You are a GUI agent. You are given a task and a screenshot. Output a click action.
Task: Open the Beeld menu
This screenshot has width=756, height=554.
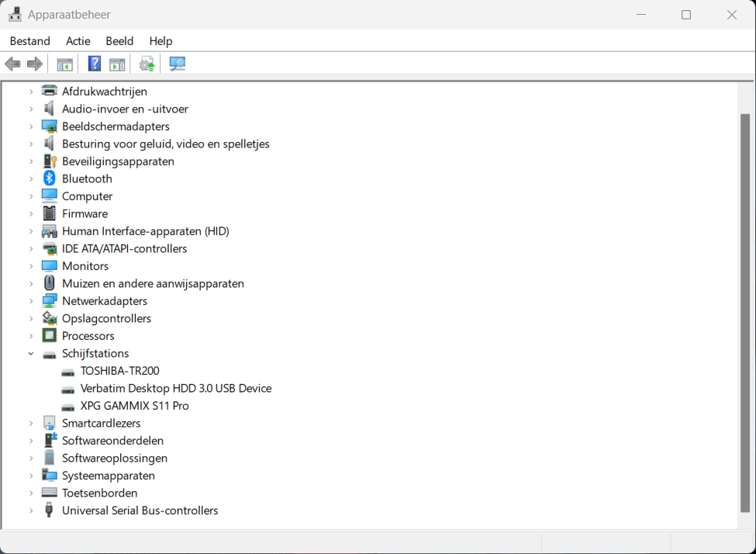119,41
